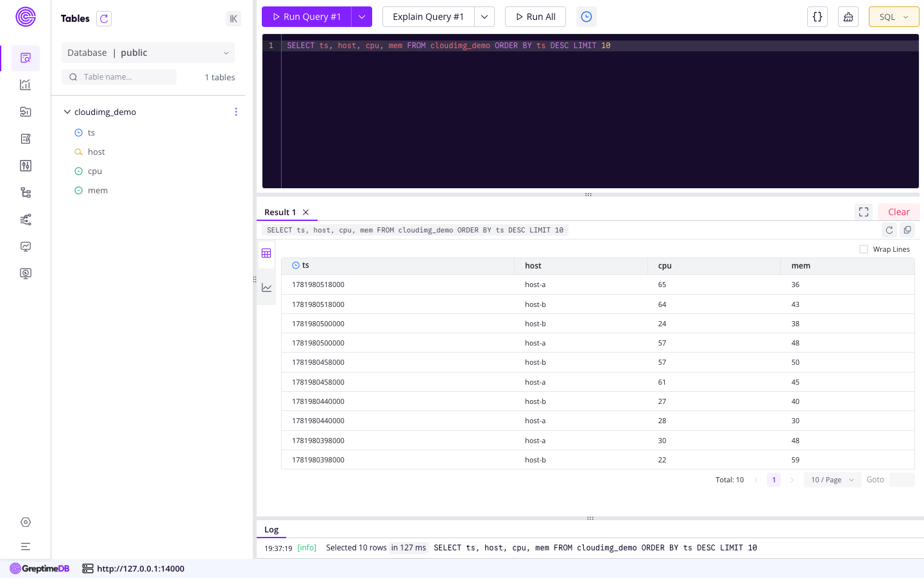
Task: Open the scripts notepad sidebar icon
Action: click(26, 139)
